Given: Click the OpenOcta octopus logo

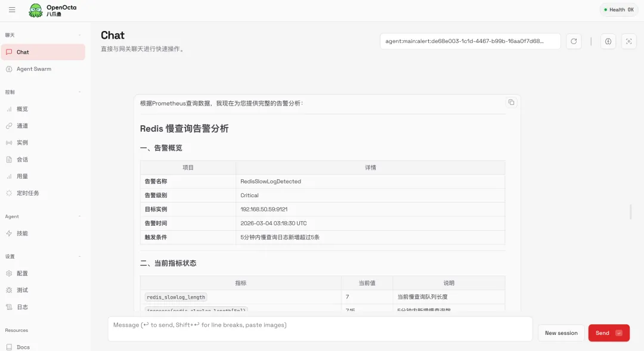Looking at the screenshot, I should pyautogui.click(x=36, y=10).
